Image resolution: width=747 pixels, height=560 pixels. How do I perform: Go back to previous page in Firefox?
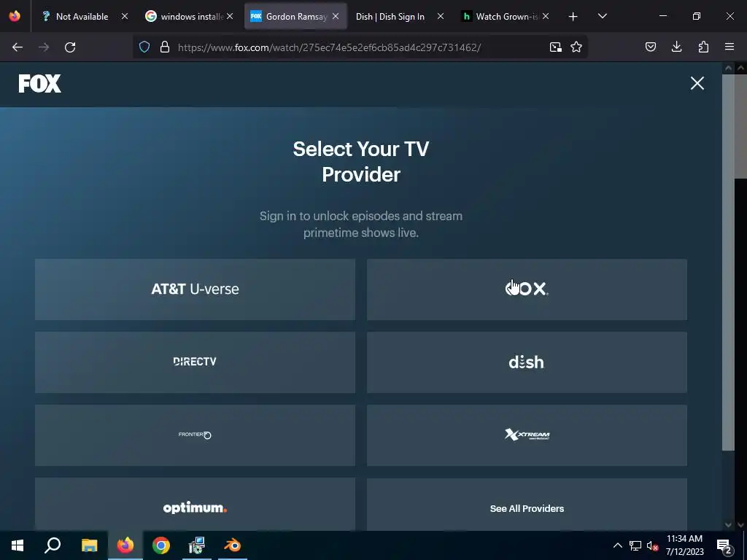point(18,47)
